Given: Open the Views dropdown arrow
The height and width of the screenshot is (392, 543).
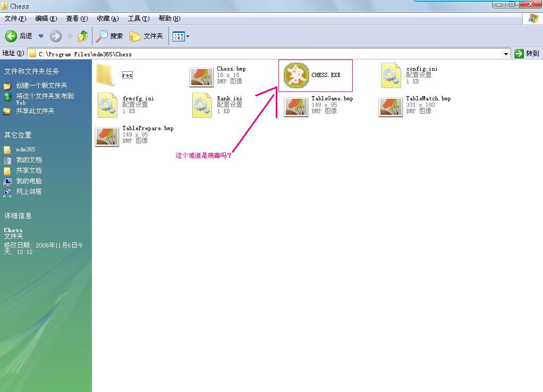Looking at the screenshot, I should pos(188,36).
